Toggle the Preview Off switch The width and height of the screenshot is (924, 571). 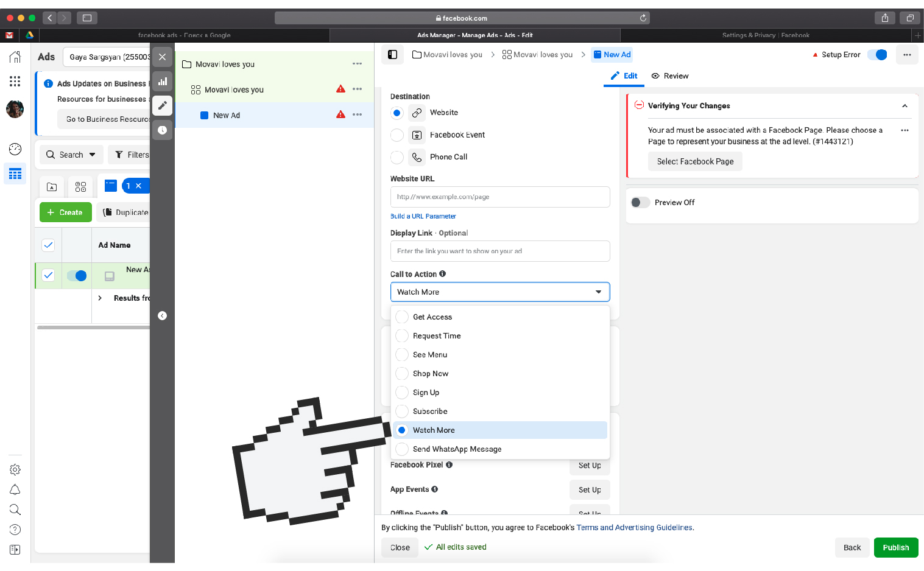(640, 203)
